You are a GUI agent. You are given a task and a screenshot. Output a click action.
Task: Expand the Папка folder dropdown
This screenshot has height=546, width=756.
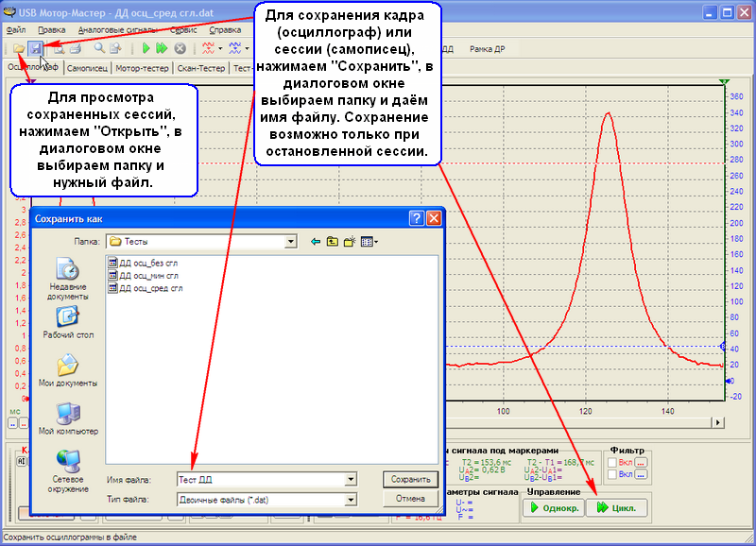point(291,242)
